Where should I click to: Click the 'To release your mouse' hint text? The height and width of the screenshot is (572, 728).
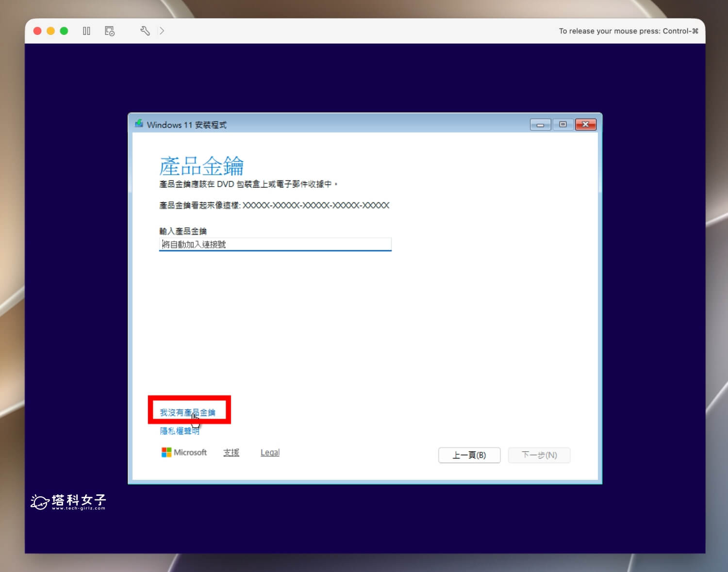pyautogui.click(x=629, y=31)
